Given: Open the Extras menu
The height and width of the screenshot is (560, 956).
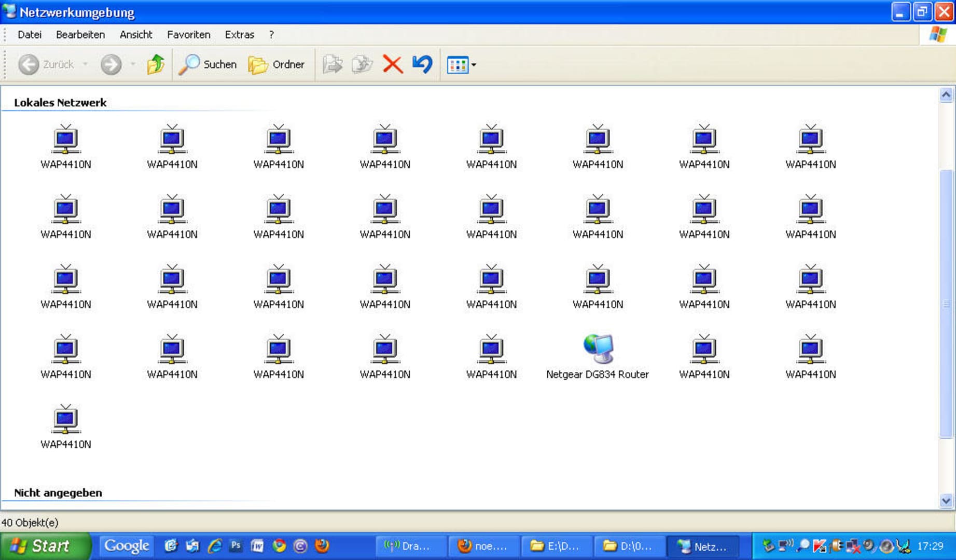Looking at the screenshot, I should pos(239,35).
